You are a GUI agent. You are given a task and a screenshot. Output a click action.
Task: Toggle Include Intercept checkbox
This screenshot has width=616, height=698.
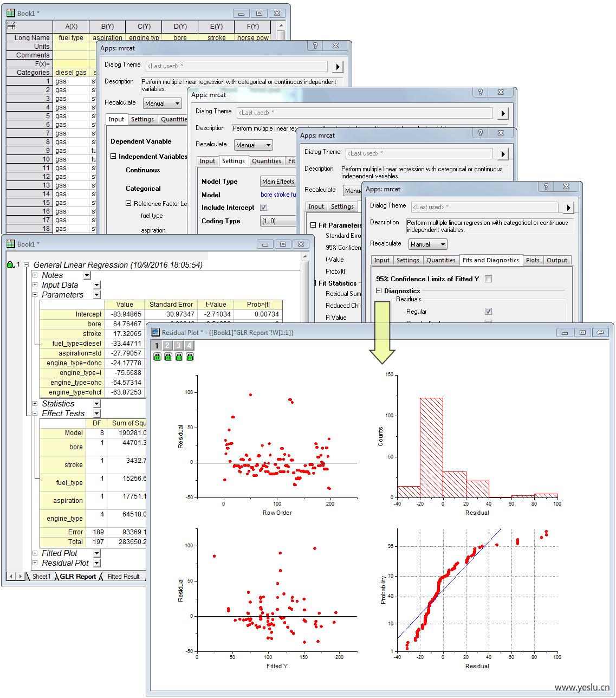pos(263,208)
